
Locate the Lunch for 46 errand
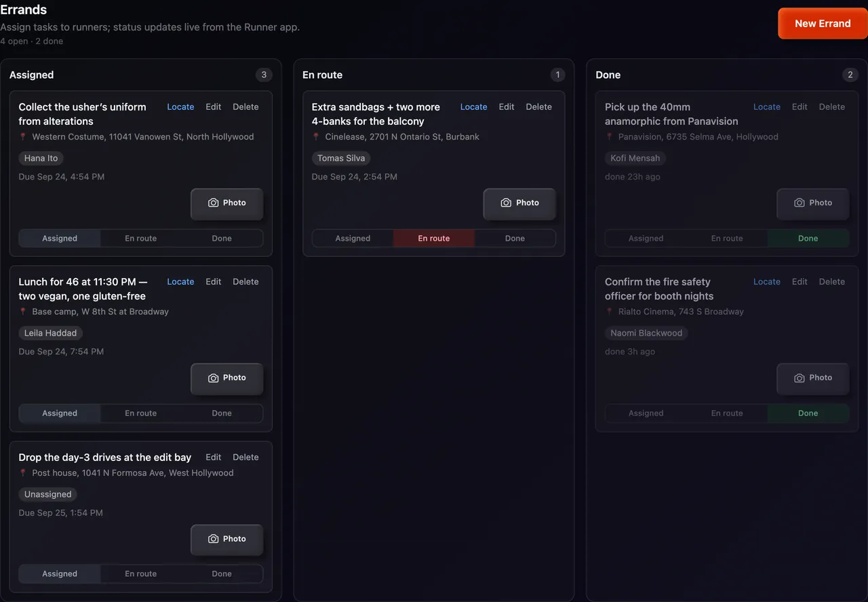tap(180, 282)
